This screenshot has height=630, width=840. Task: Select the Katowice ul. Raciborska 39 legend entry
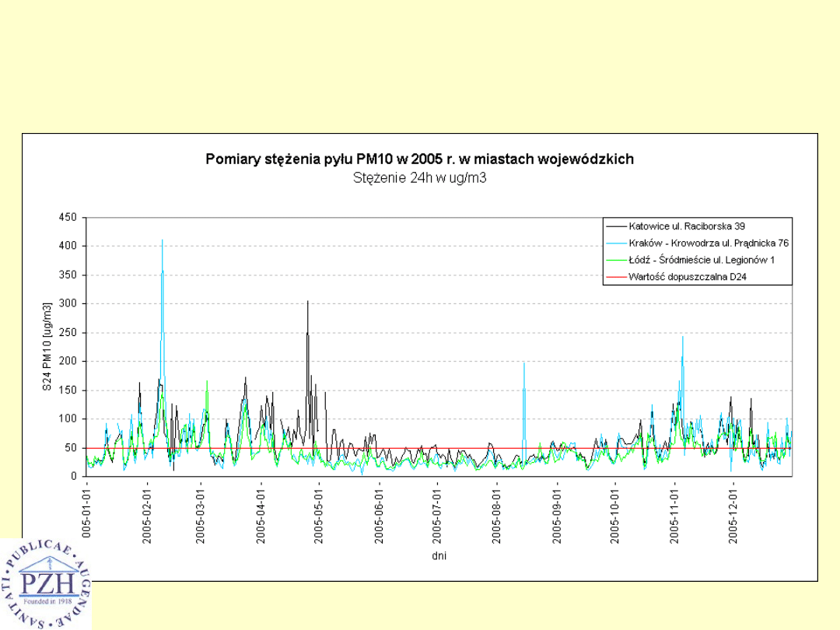[x=684, y=226]
